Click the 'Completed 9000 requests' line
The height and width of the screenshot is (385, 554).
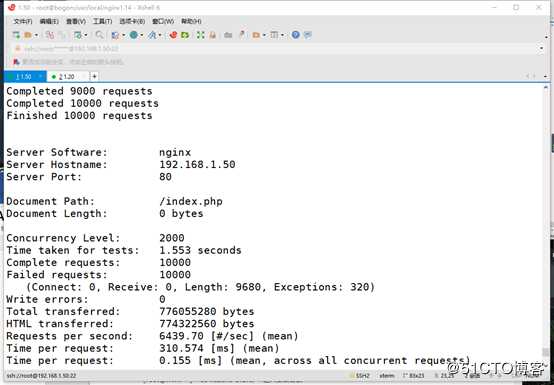(x=79, y=91)
